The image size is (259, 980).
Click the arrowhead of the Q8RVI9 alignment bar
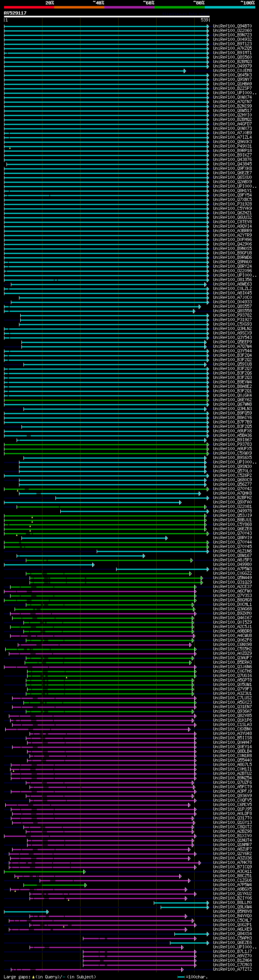point(166,538)
